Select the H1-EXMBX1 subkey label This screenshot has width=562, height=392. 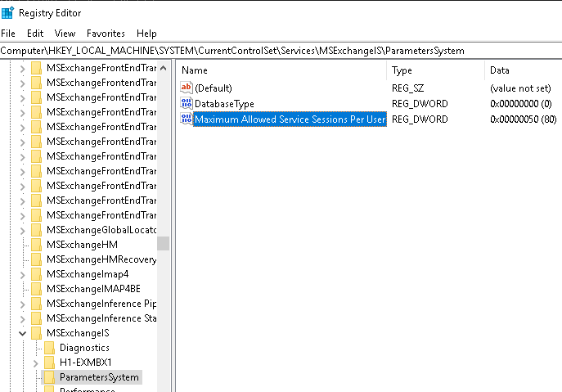tap(86, 363)
